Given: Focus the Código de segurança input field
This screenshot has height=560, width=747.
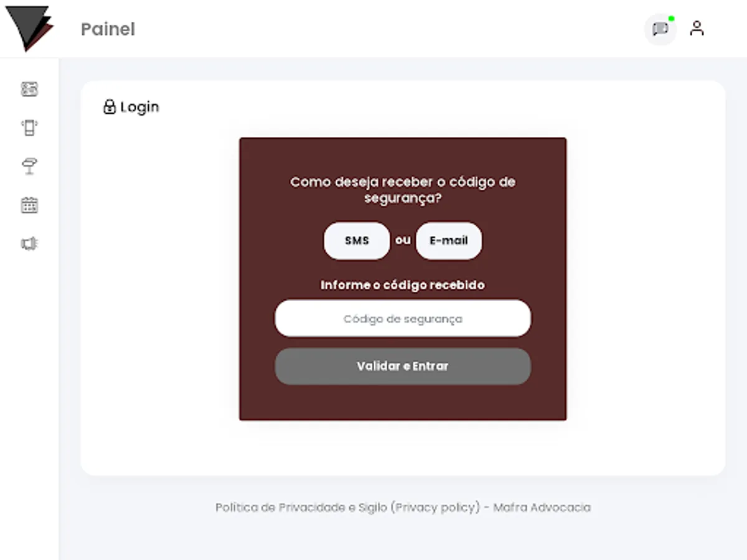Looking at the screenshot, I should point(403,319).
